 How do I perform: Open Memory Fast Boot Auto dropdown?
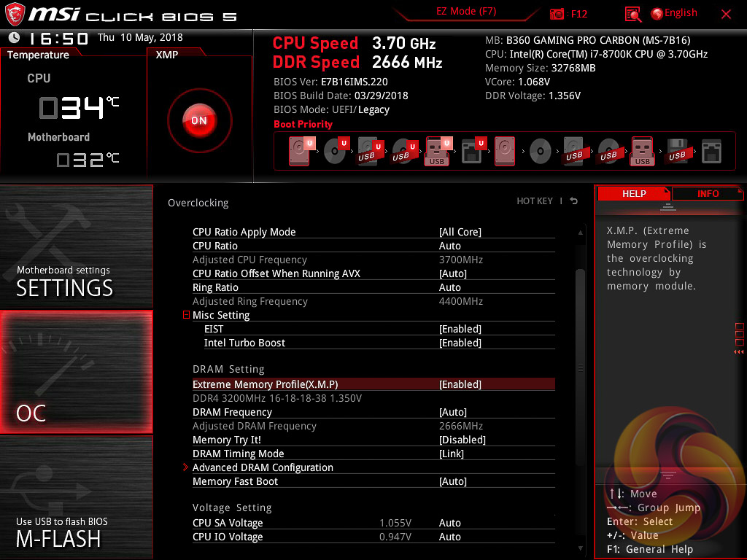pyautogui.click(x=452, y=481)
